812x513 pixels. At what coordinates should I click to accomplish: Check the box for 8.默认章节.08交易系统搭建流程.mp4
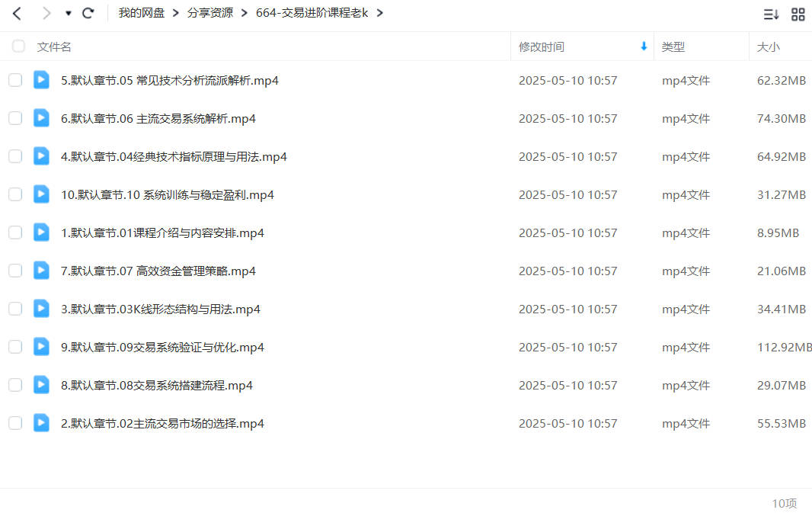(x=15, y=385)
